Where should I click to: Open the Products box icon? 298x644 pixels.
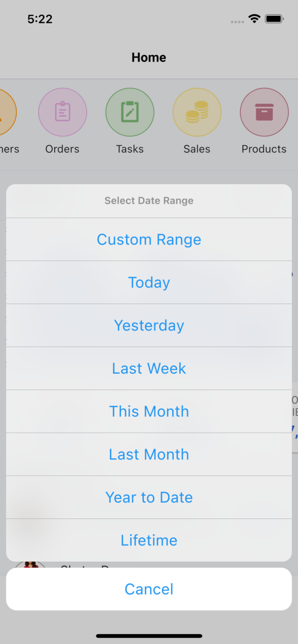tap(264, 112)
